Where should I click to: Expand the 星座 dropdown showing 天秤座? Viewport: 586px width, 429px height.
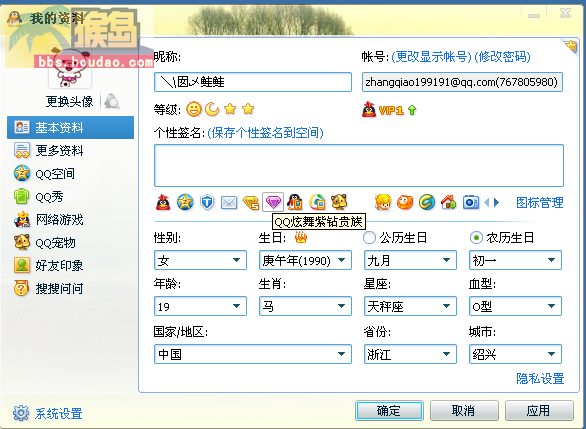coord(410,306)
